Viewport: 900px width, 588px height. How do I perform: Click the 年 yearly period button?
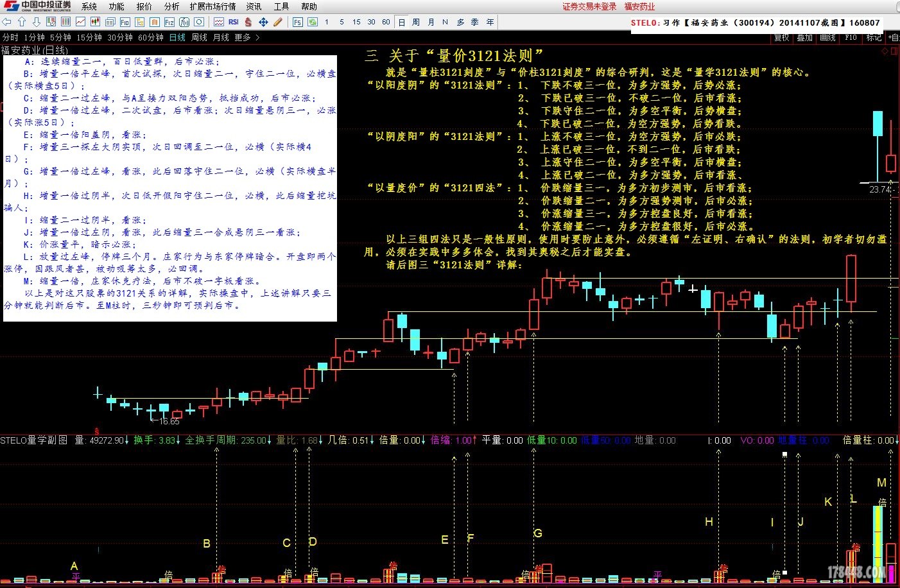[x=490, y=22]
